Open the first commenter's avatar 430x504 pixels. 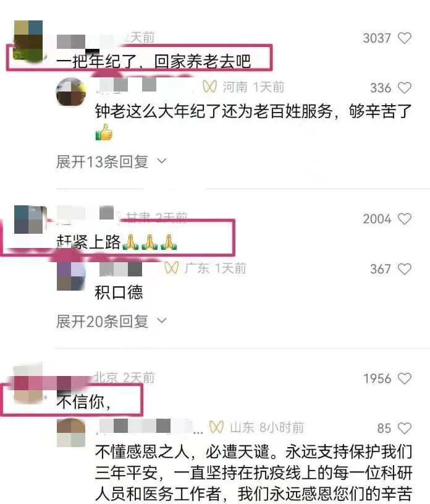pos(28,40)
